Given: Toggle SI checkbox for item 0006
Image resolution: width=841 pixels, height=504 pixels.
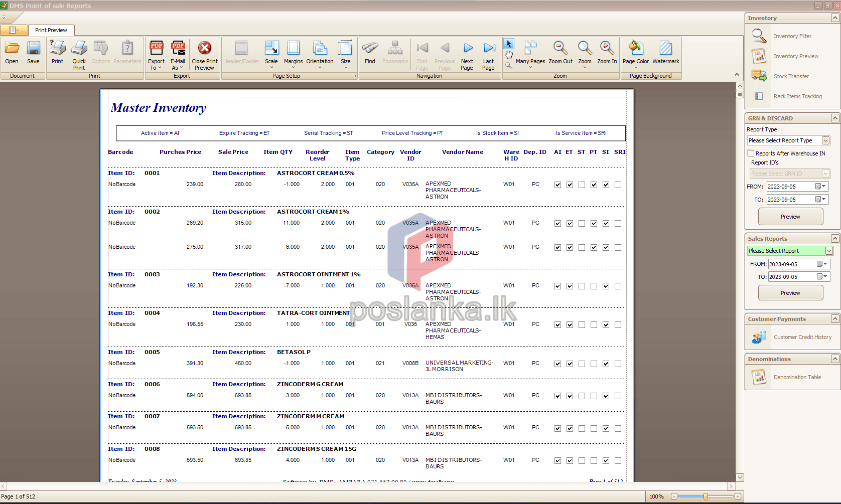Looking at the screenshot, I should pyautogui.click(x=606, y=396).
